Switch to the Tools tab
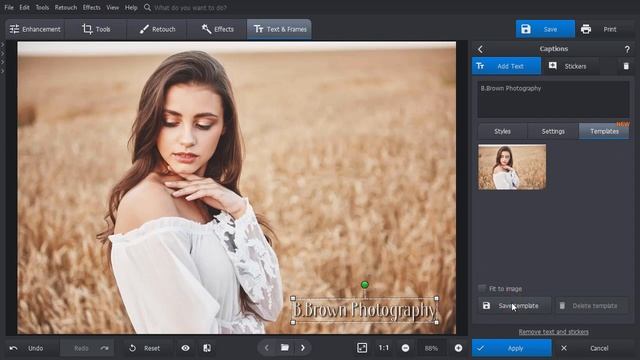Screen dimensions: 640x360 click(x=96, y=29)
